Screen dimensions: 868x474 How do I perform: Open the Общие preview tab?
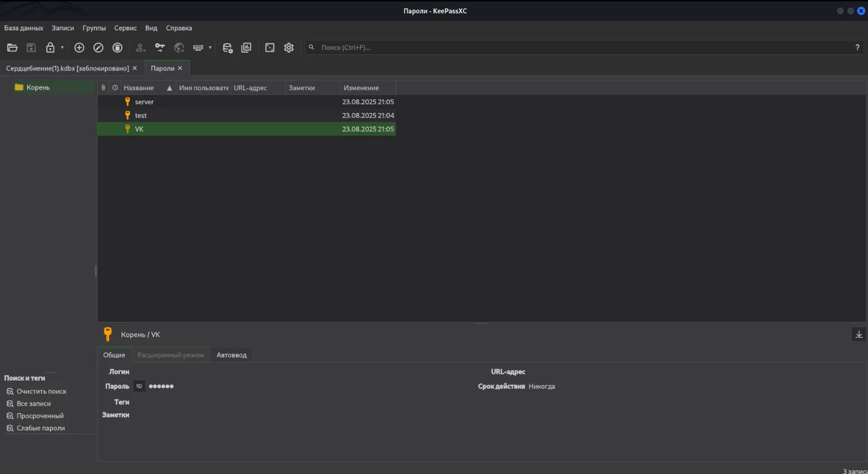point(114,355)
